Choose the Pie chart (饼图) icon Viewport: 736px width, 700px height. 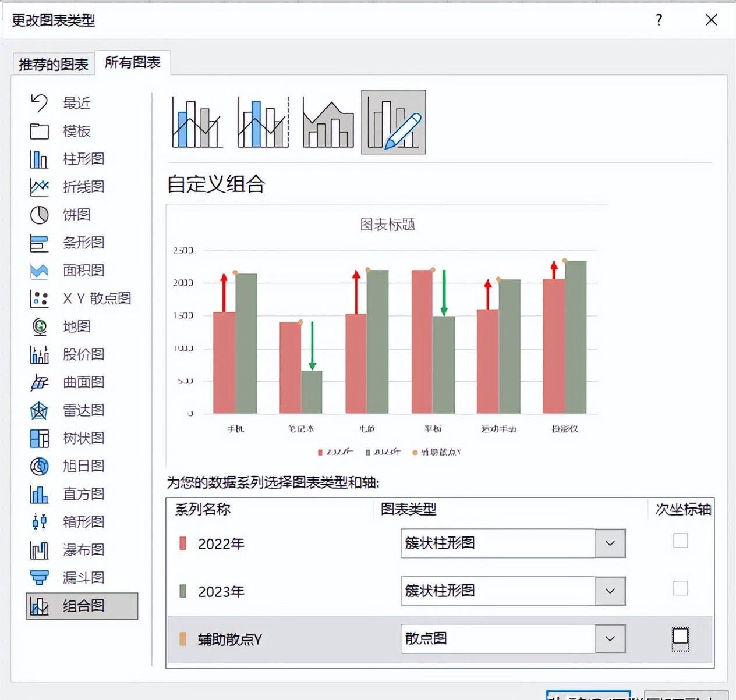tap(39, 215)
